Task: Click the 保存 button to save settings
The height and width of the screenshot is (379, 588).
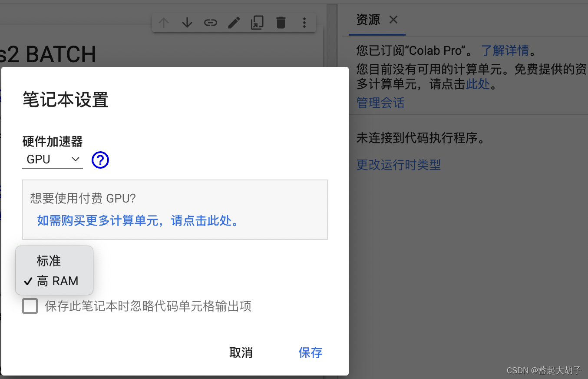Action: 310,352
